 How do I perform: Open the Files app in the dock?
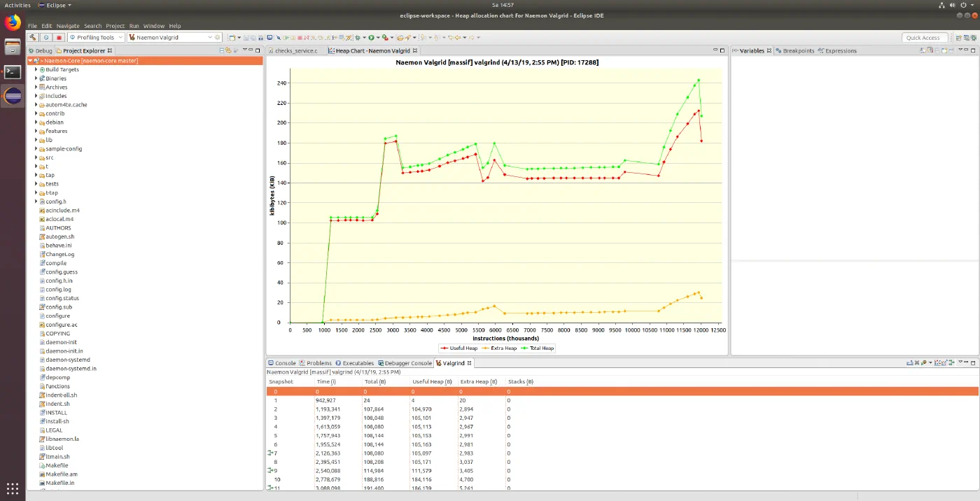tap(13, 47)
